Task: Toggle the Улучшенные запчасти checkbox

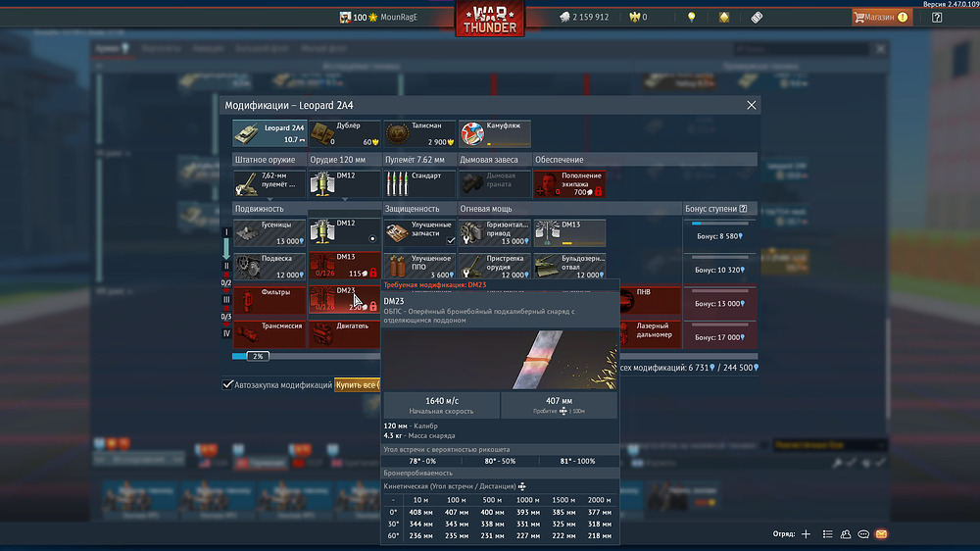Action: 451,240
